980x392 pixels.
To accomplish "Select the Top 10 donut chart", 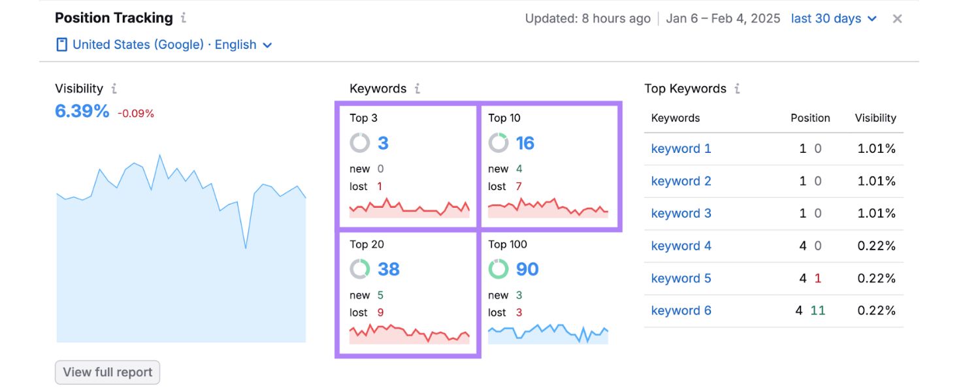I will [498, 143].
